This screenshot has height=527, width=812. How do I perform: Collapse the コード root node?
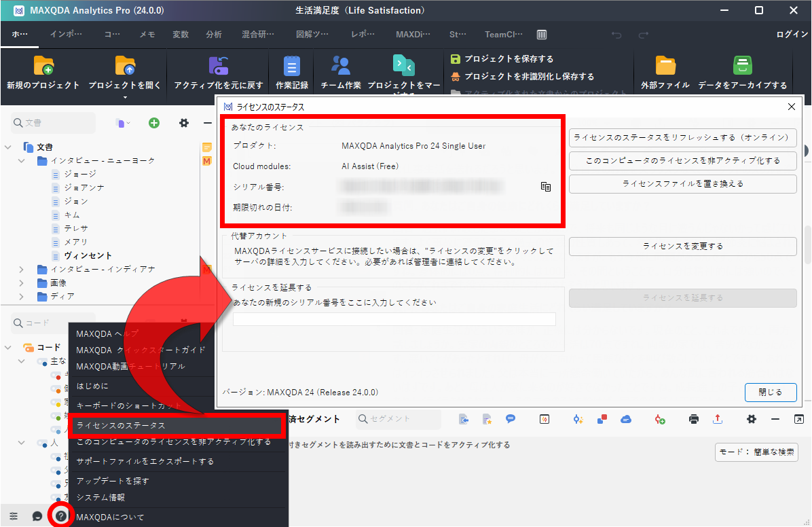tap(7, 347)
